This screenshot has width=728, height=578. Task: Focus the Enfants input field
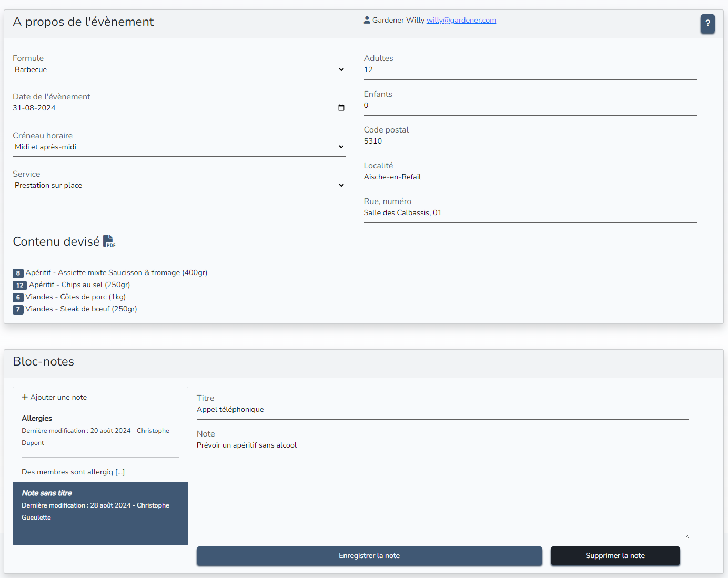tap(530, 105)
